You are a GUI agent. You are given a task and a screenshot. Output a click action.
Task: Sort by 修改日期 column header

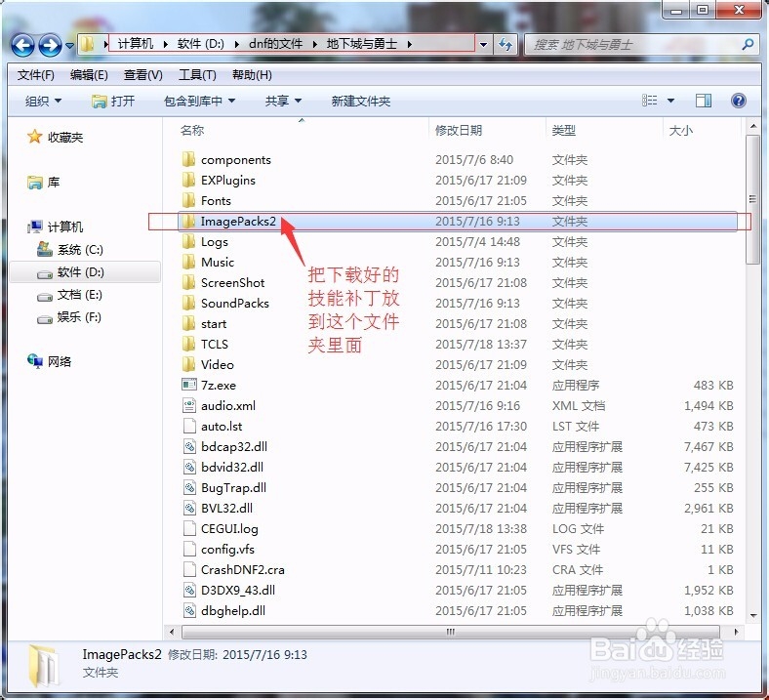coord(459,131)
